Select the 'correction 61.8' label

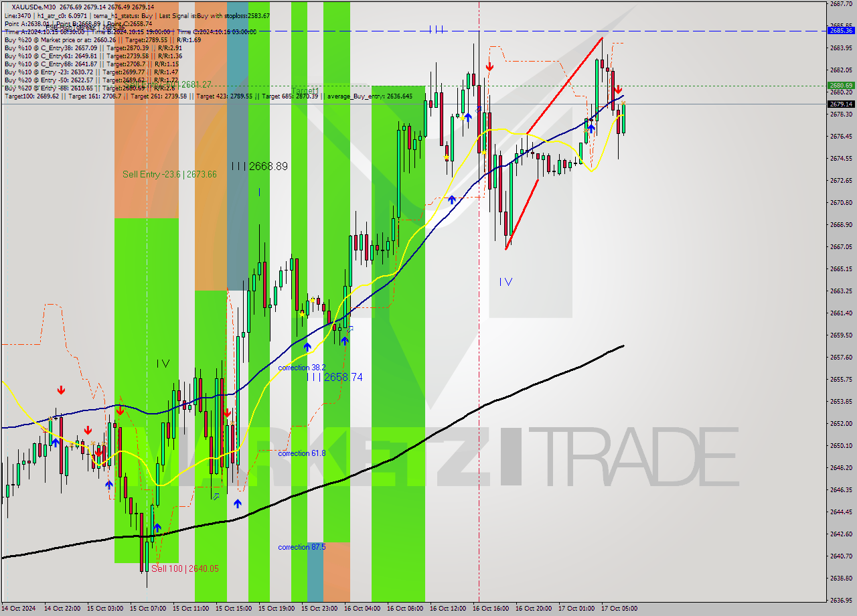[302, 453]
